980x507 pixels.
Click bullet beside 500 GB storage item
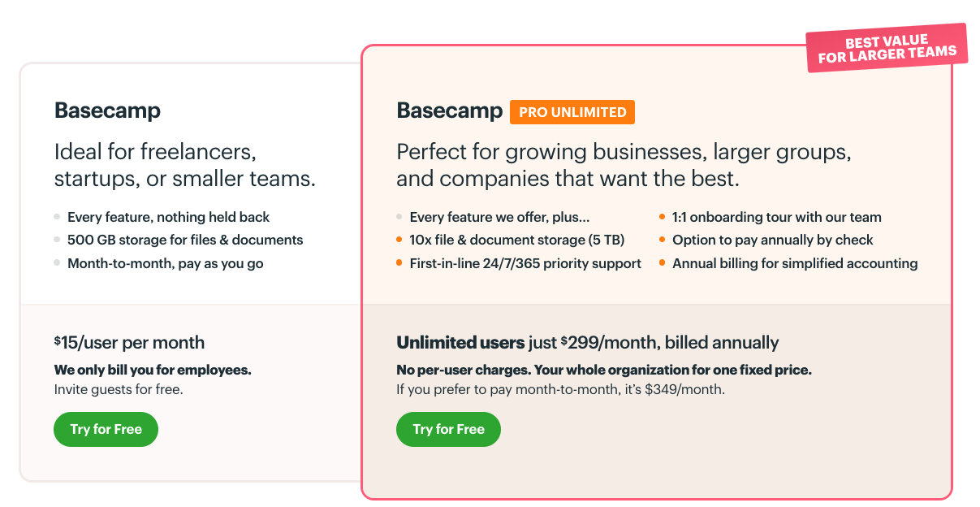(x=57, y=240)
